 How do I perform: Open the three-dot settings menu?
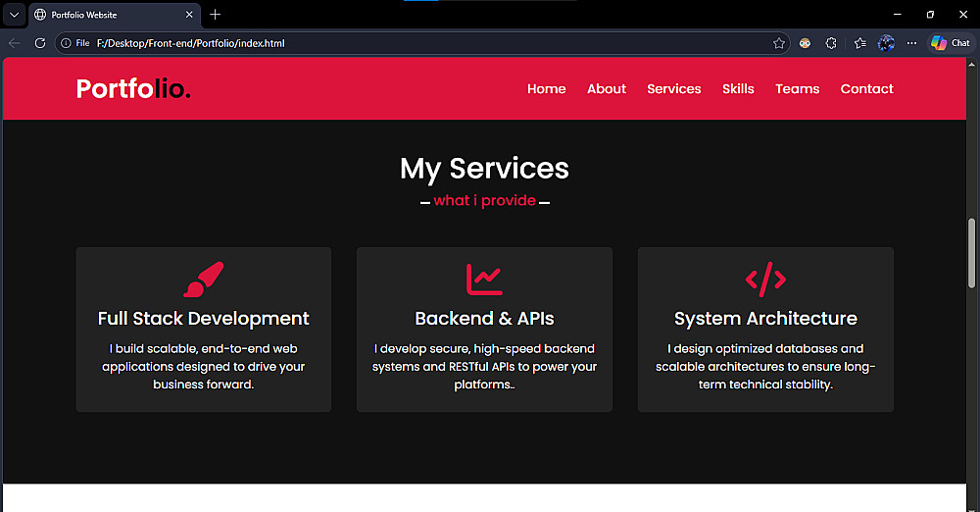[x=911, y=43]
